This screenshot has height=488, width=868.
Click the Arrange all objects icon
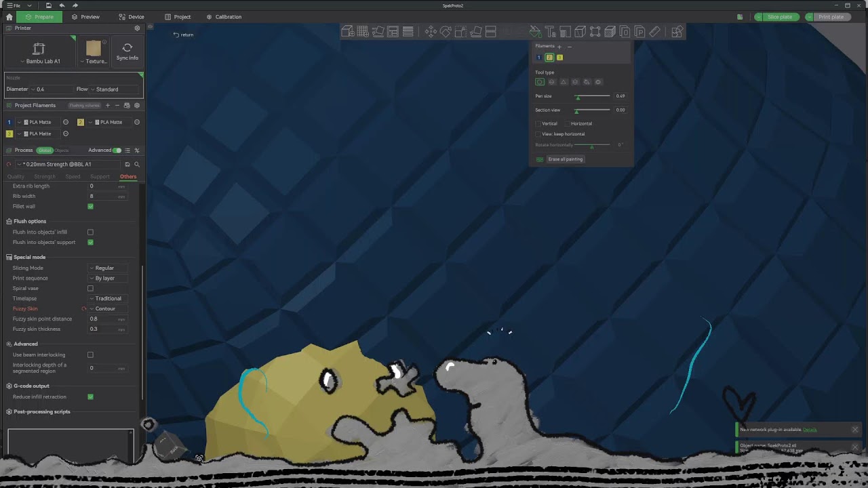[x=393, y=31]
